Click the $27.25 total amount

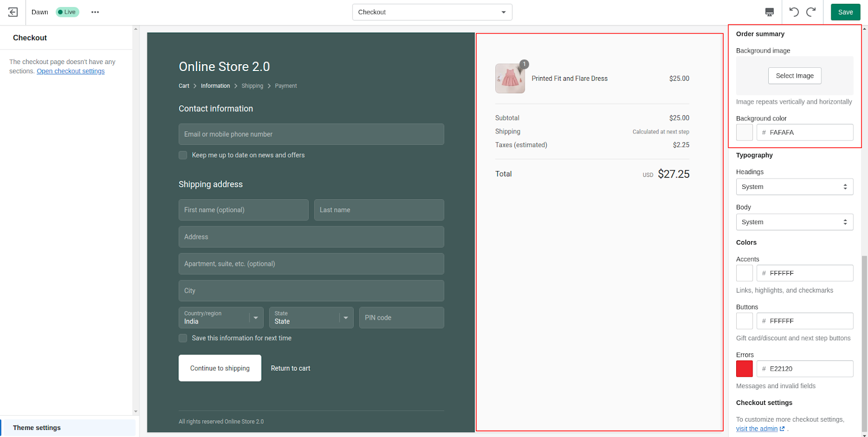pos(674,174)
